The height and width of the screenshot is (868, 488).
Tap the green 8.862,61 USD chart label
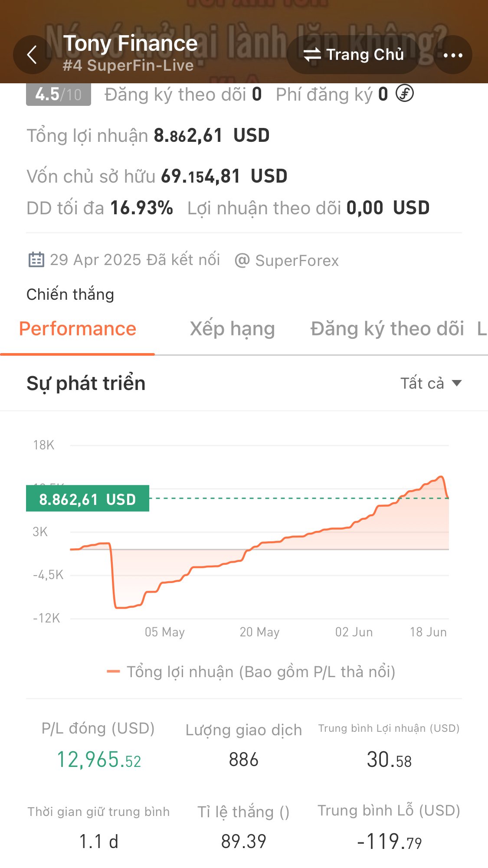(88, 498)
